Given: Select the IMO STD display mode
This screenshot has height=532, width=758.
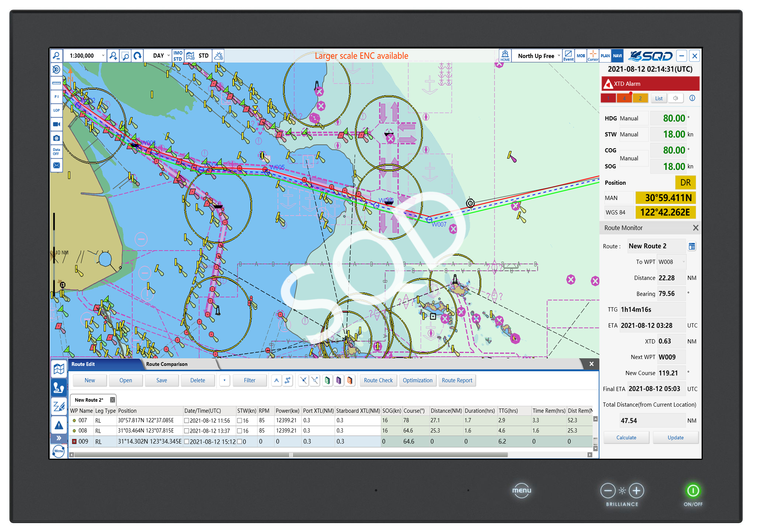Looking at the screenshot, I should coord(178,56).
